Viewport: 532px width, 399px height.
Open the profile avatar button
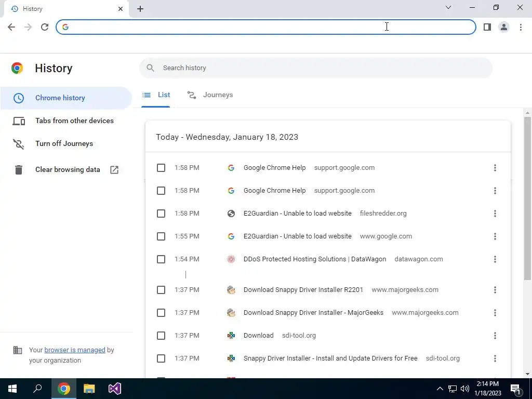pyautogui.click(x=504, y=27)
